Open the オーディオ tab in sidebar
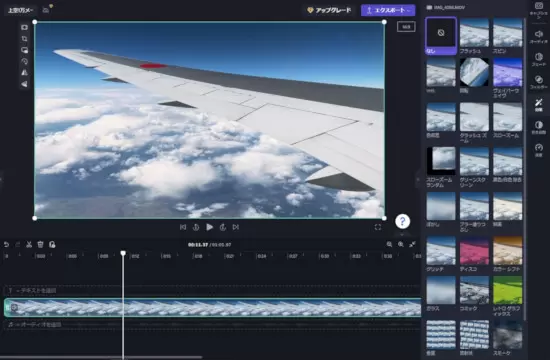This screenshot has width=550, height=360. (538, 36)
